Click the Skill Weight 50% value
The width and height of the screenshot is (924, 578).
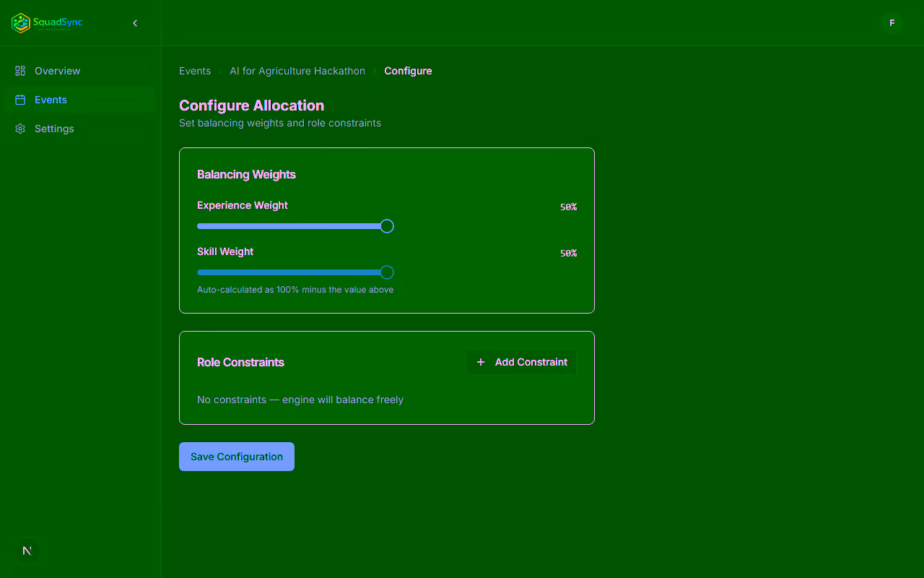point(568,253)
